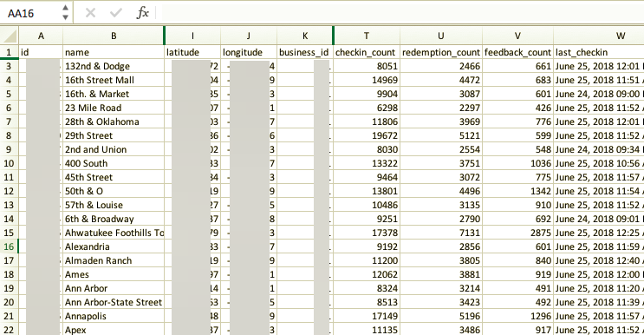Screen dimensions: 644x335
Task: Click the 'id' header cell
Action: click(41, 52)
